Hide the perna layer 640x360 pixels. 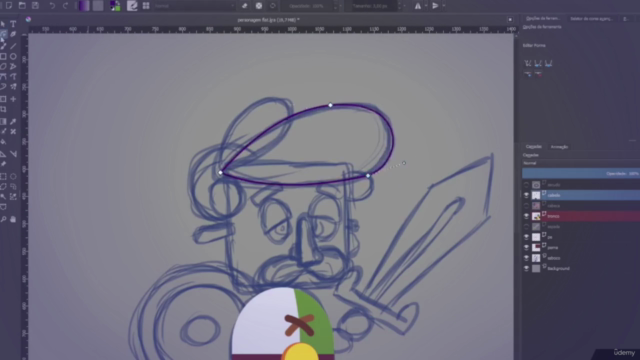point(526,247)
